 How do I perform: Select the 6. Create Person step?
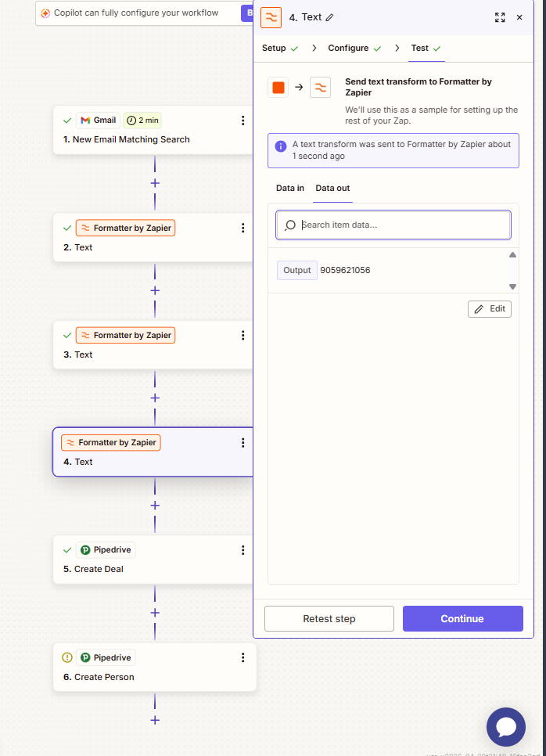point(155,668)
